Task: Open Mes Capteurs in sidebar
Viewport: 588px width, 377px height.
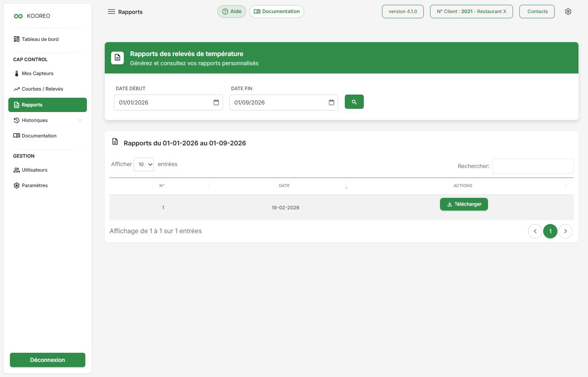Action: [x=48, y=73]
